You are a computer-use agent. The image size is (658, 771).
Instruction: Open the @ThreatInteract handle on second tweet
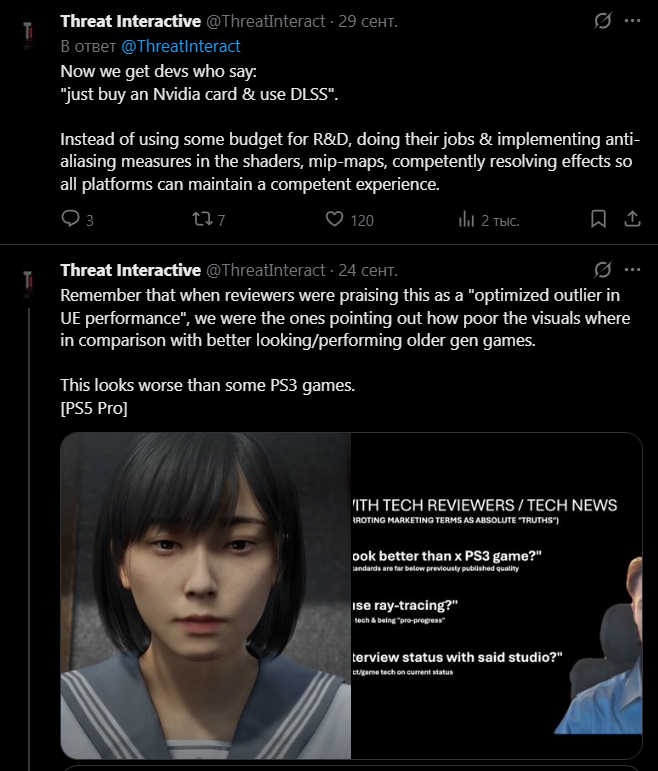265,270
